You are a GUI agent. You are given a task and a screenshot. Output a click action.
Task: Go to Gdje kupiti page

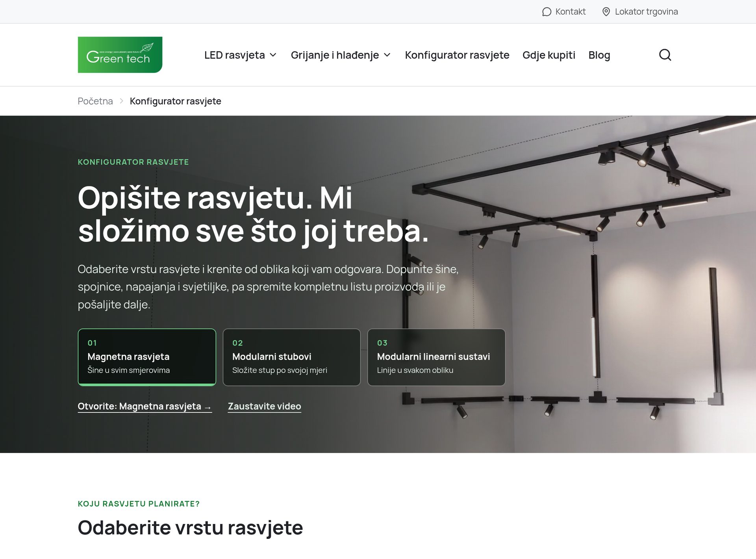tap(549, 55)
